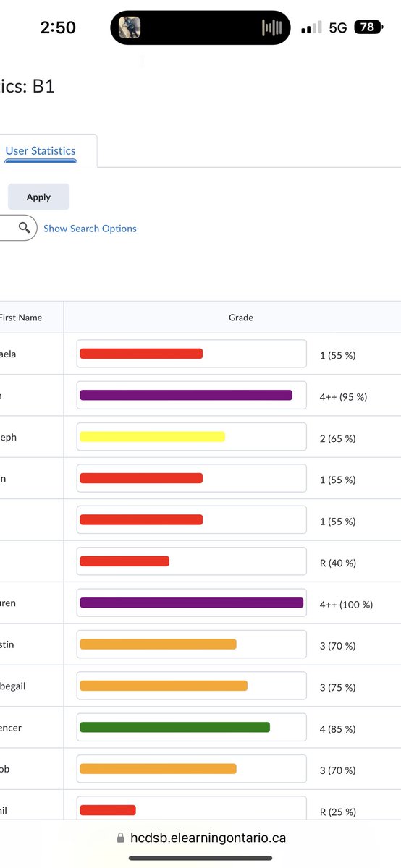The height and width of the screenshot is (868, 401).
Task: Tap the cellular signal bars
Action: (311, 28)
